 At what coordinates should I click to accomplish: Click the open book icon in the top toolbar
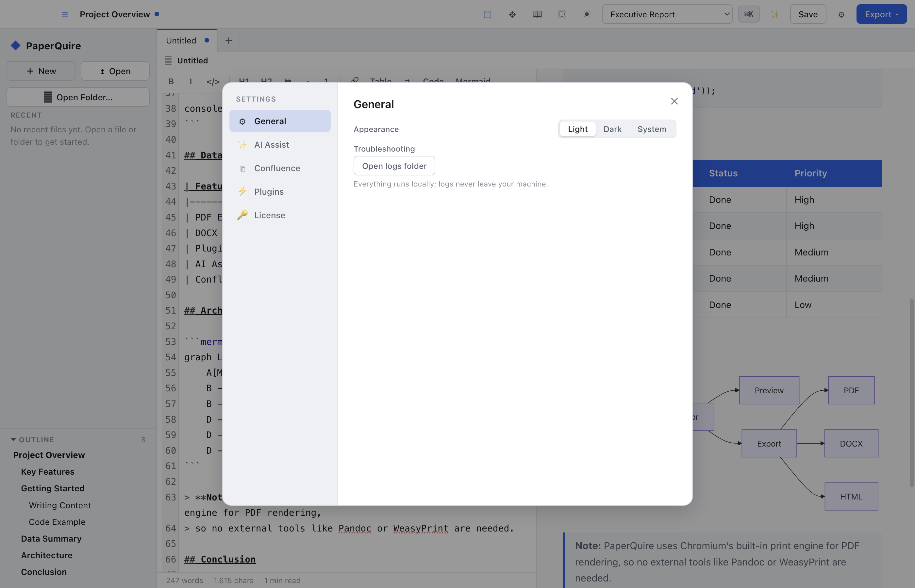pos(537,14)
